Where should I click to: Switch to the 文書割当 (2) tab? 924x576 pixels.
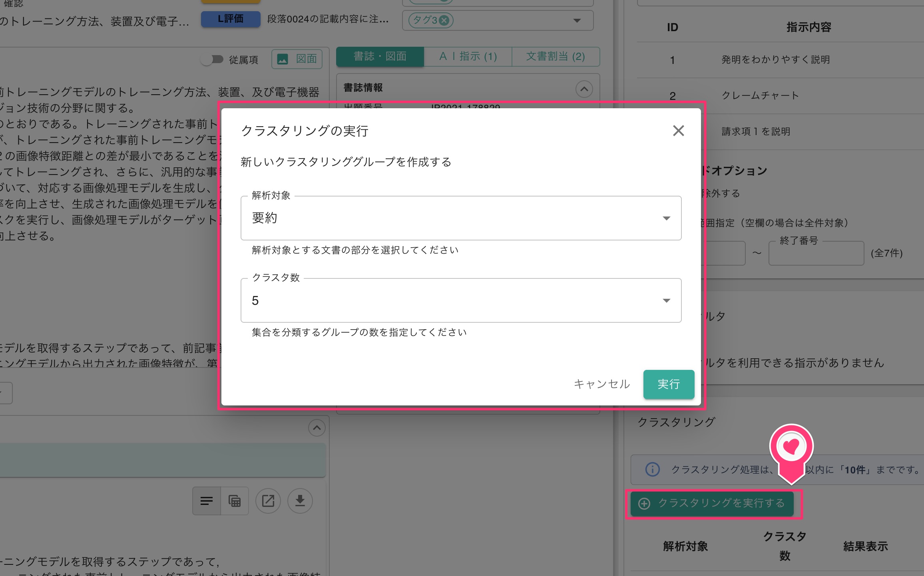tap(556, 56)
